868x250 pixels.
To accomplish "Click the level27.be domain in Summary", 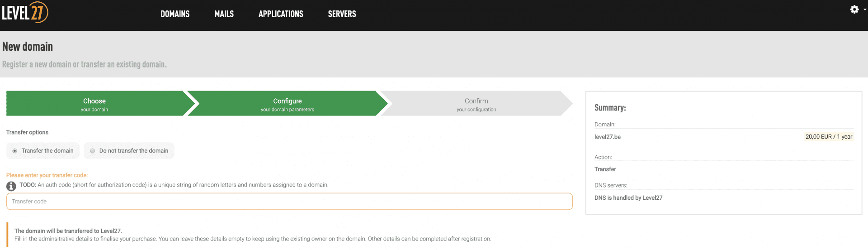I will (607, 137).
